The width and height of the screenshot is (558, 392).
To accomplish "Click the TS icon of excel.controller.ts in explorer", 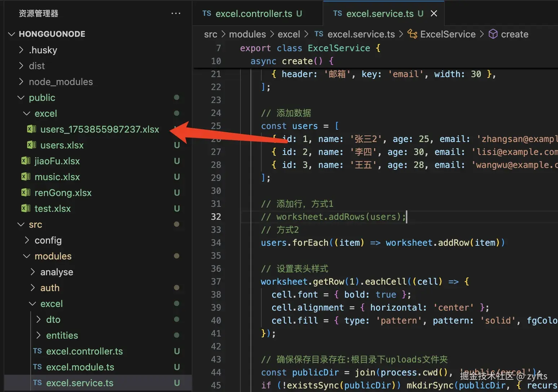I will 37,351.
